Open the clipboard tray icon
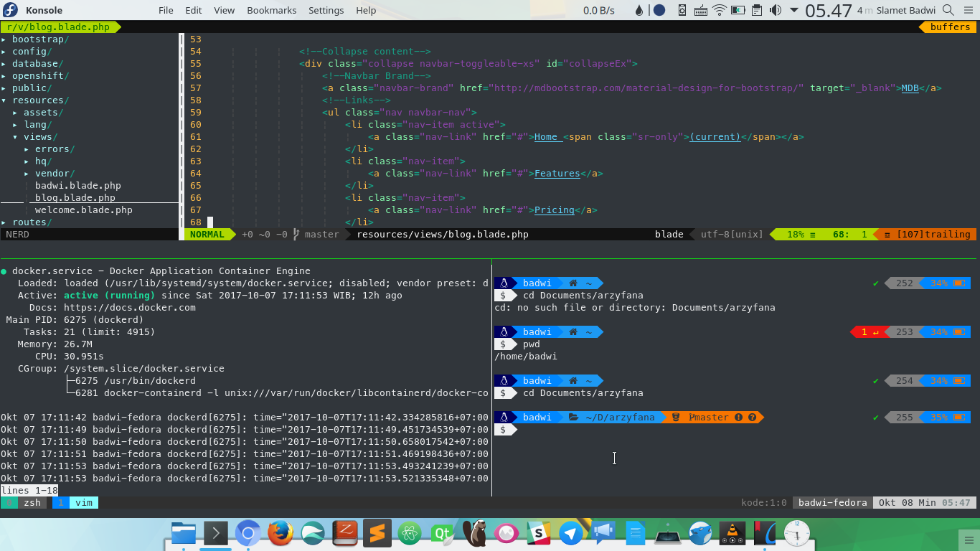Screen dimensions: 980x551 [x=756, y=10]
